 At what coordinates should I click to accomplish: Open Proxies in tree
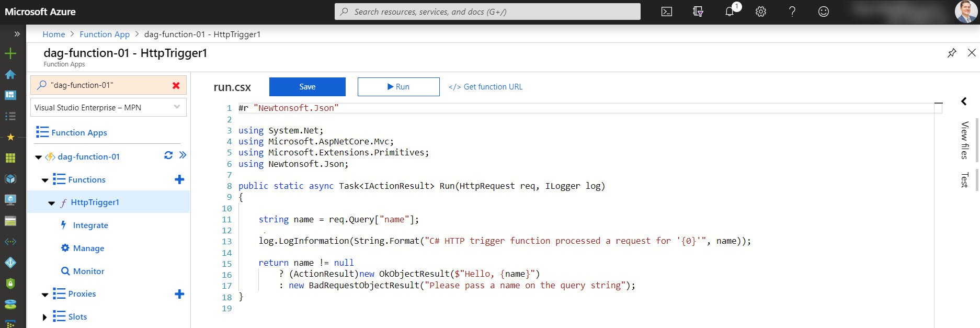coord(82,293)
